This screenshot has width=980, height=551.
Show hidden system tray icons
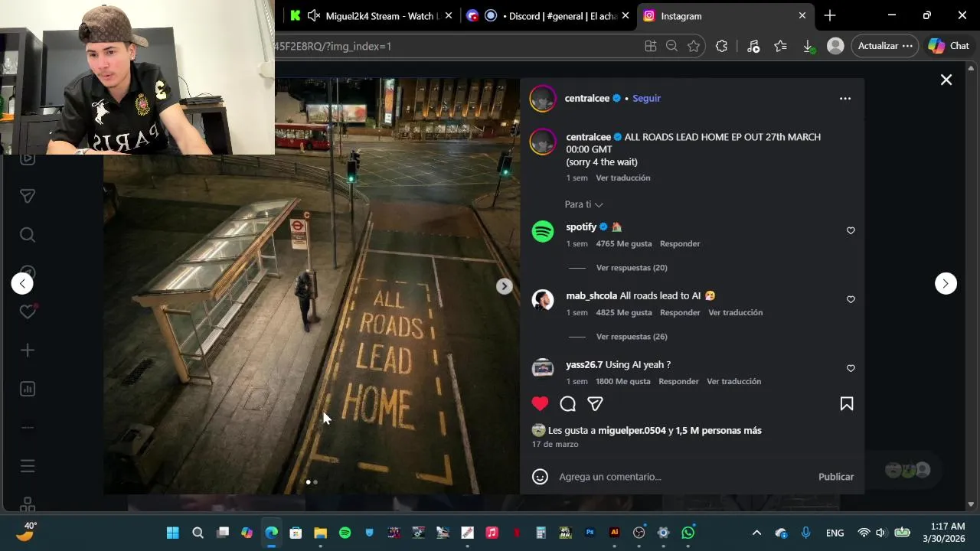tap(756, 533)
